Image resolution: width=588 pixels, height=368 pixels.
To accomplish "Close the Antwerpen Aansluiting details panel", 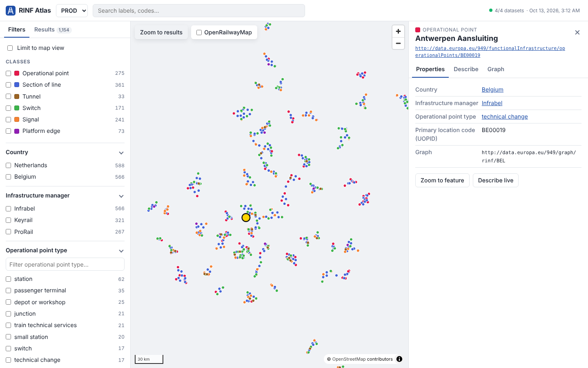I will [577, 33].
